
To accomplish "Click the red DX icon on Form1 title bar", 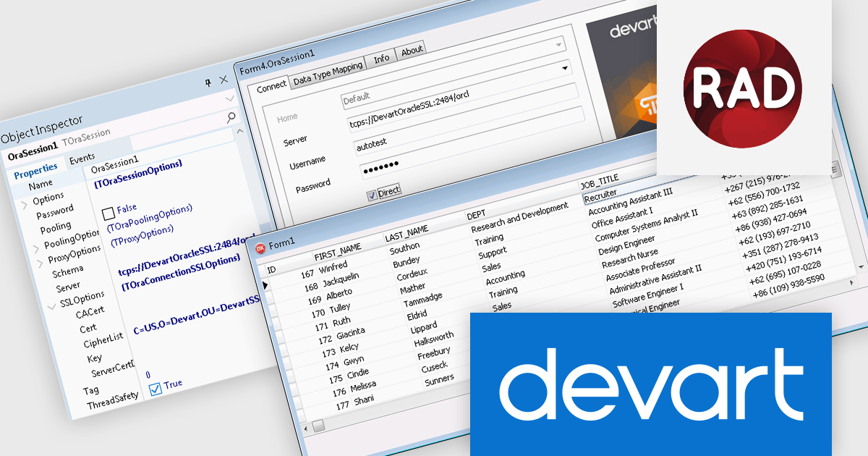I will [x=262, y=248].
